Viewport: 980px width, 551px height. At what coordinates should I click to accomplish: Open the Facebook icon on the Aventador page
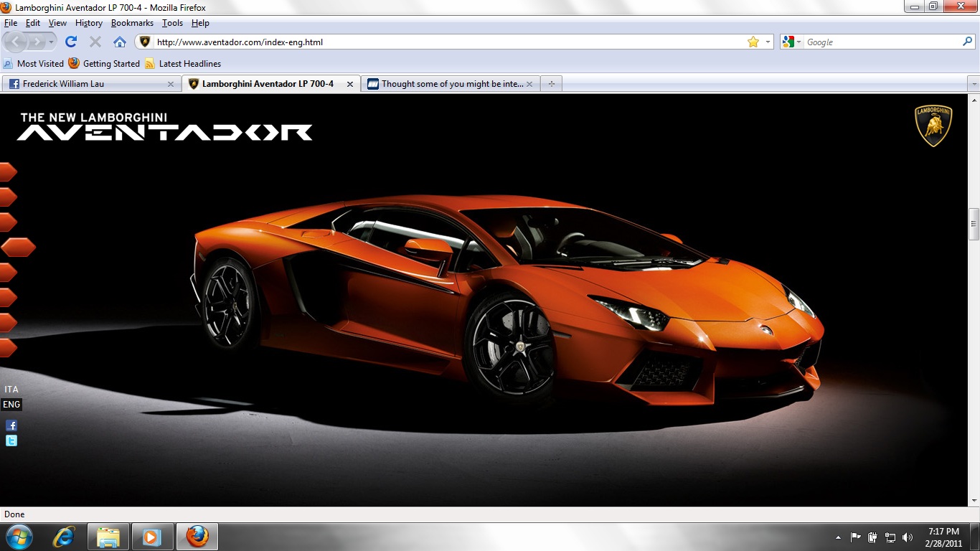tap(11, 425)
